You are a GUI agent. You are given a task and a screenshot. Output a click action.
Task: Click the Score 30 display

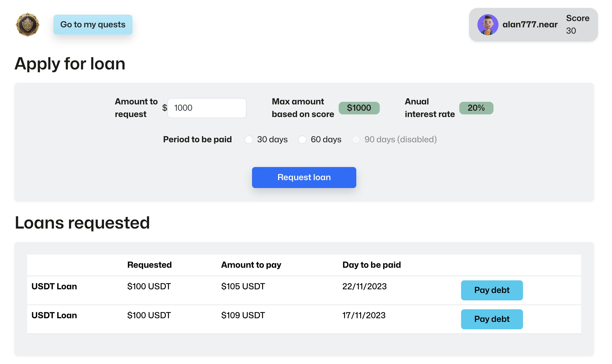[x=577, y=24]
